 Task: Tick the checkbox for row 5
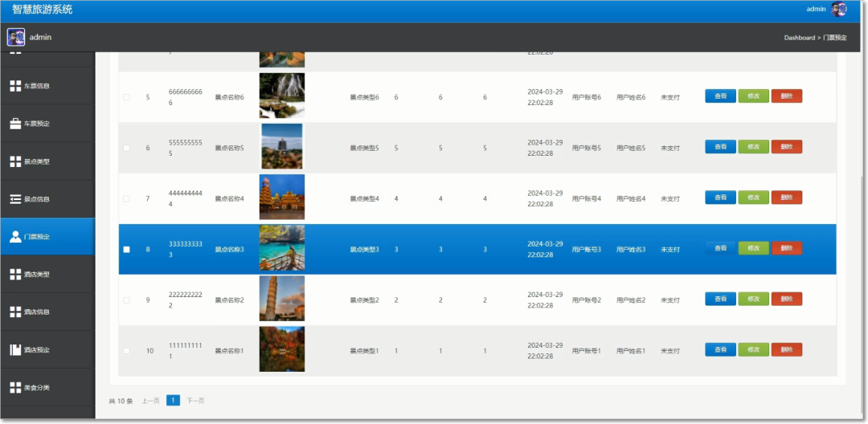[126, 97]
